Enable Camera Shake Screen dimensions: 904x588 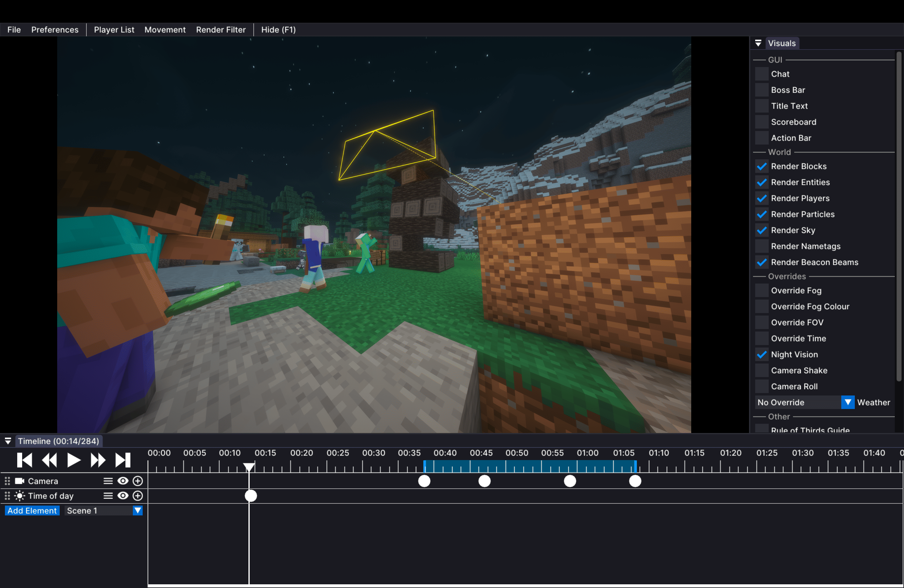pyautogui.click(x=762, y=370)
